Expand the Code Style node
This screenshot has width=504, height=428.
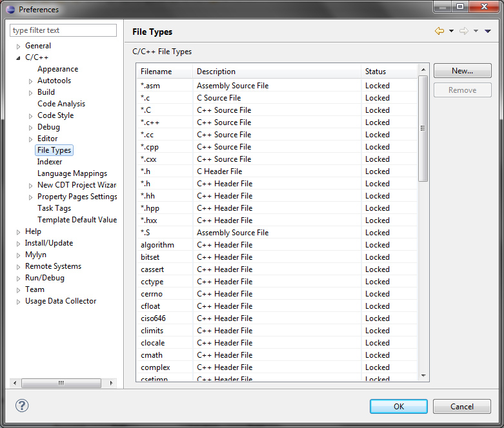31,116
